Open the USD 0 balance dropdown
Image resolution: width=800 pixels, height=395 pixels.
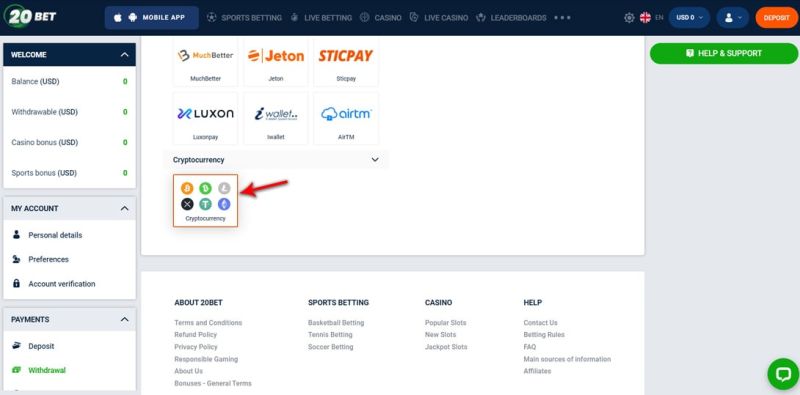point(689,18)
